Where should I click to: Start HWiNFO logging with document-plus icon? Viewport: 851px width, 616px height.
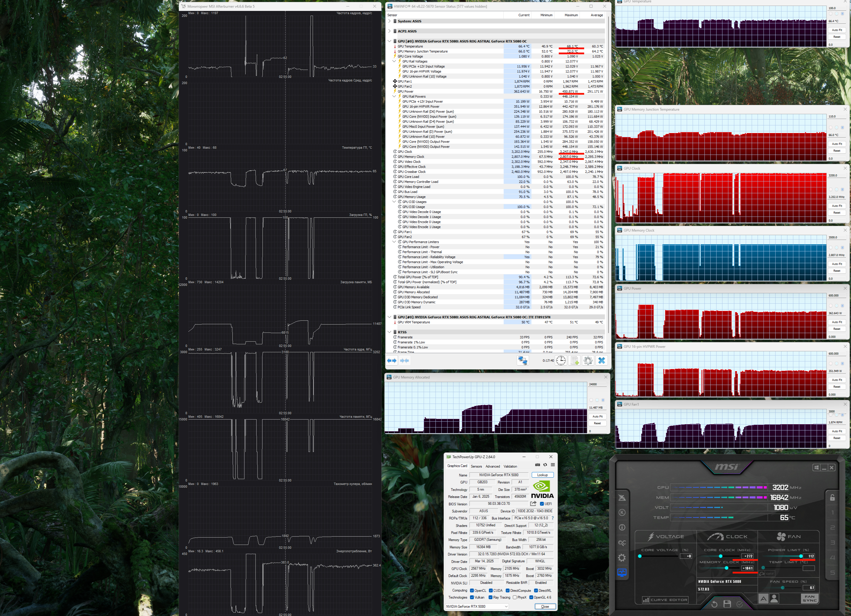[x=574, y=360]
